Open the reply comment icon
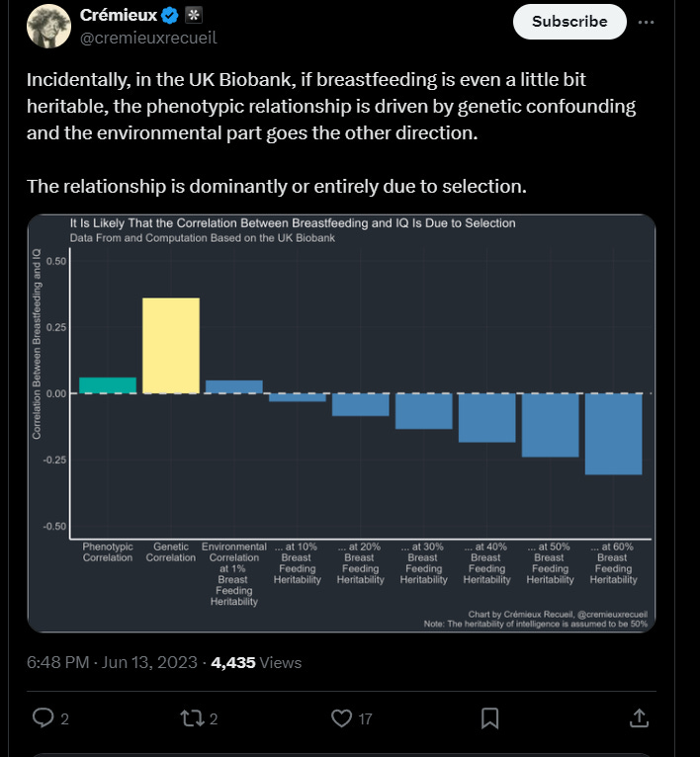This screenshot has width=700, height=757. pyautogui.click(x=43, y=717)
